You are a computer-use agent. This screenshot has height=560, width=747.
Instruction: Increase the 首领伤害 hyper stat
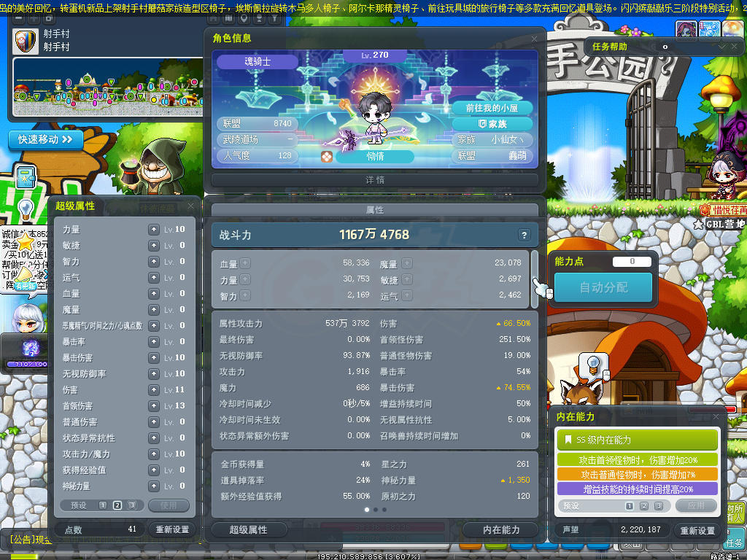[153, 406]
